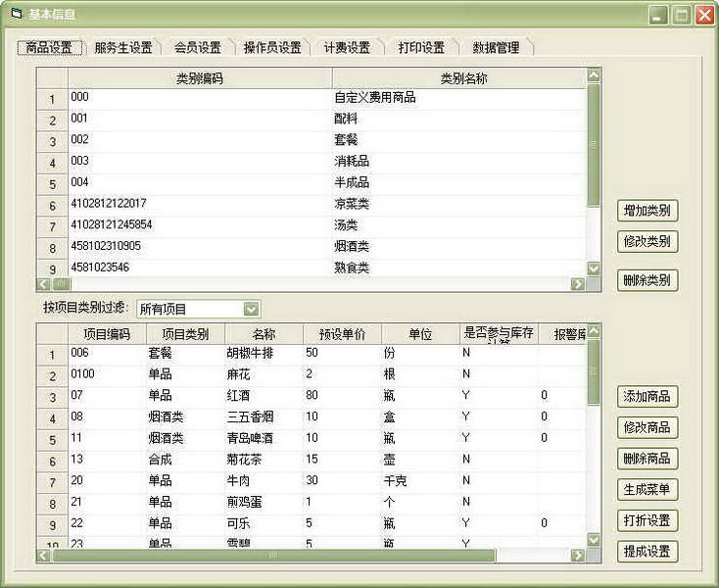Select the 打印设置 tab
This screenshot has width=719, height=588.
420,47
